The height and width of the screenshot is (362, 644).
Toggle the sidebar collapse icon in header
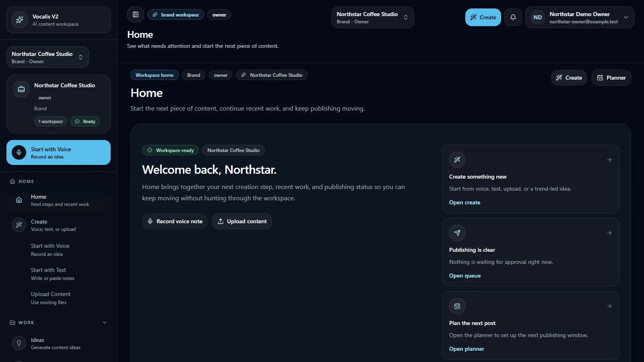[136, 15]
